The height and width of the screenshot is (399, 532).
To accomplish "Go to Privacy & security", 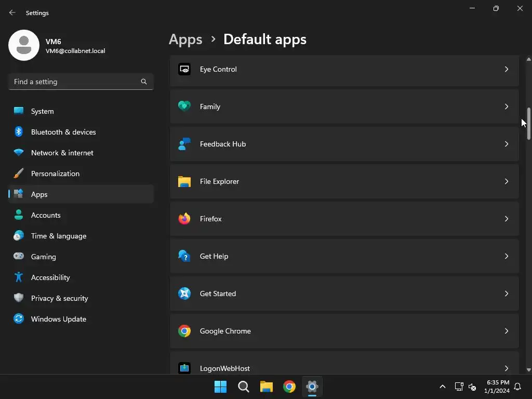I will (x=81, y=298).
